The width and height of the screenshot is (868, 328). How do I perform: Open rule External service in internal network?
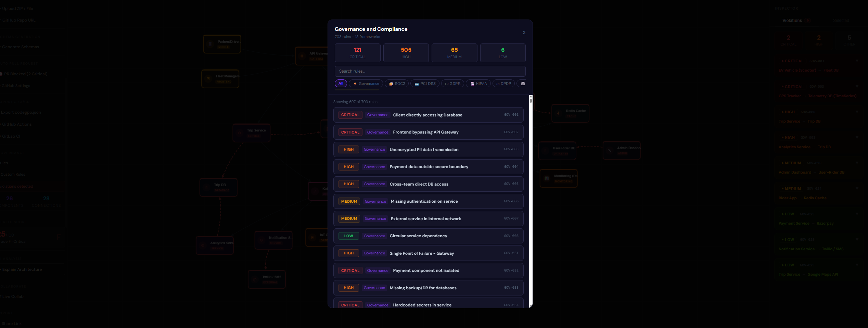[x=428, y=219]
